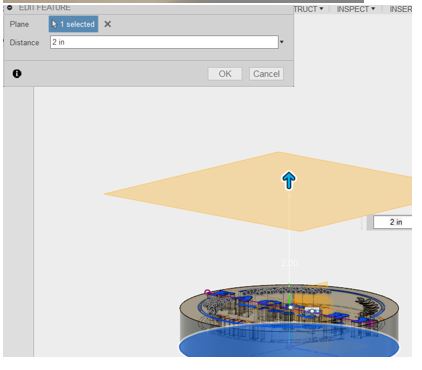Clear the plane selection with the X

coord(107,24)
